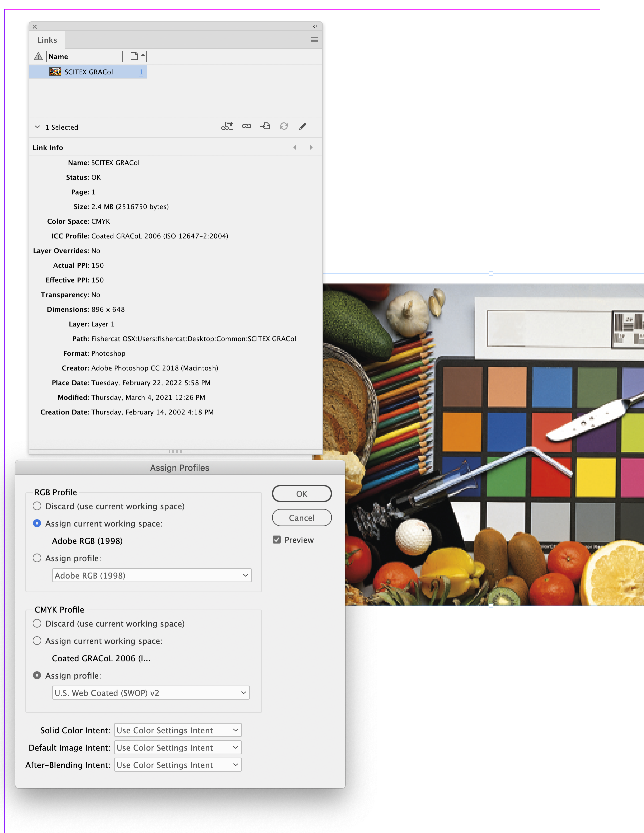This screenshot has width=644, height=833.
Task: Open the Default Image Intent dropdown
Action: (x=177, y=747)
